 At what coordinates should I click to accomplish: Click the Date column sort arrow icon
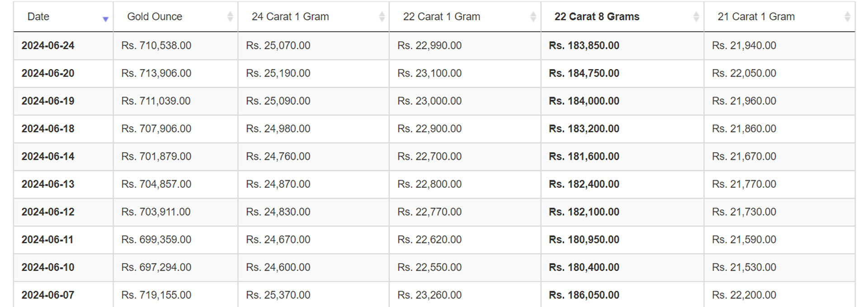pyautogui.click(x=105, y=19)
